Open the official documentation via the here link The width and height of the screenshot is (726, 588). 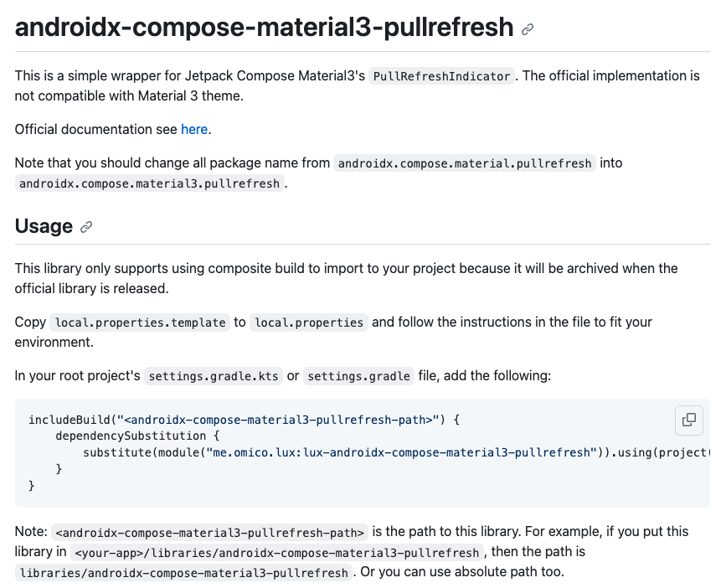pyautogui.click(x=193, y=129)
